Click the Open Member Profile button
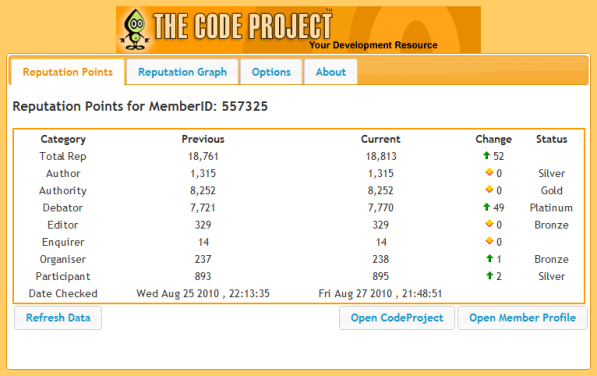597x376 pixels. click(522, 318)
